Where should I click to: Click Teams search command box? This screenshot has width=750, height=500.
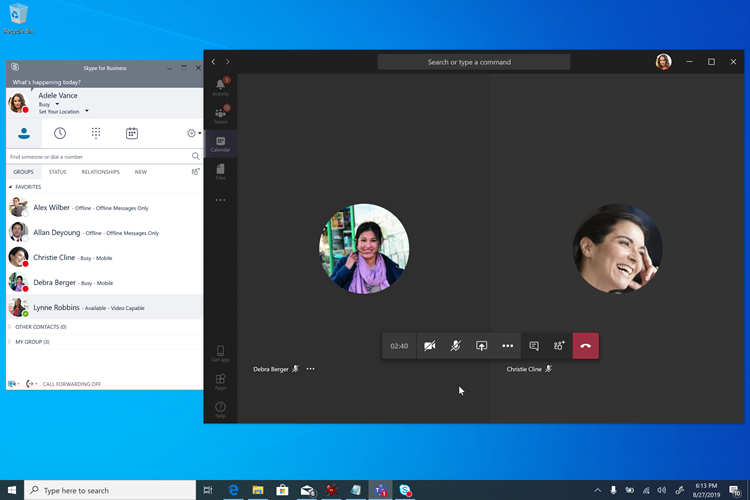473,62
